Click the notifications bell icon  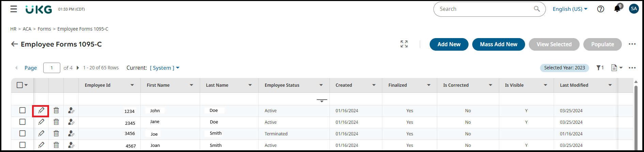617,9
